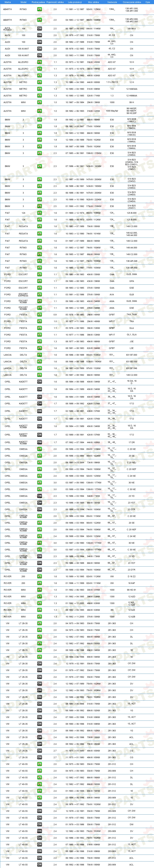
Task: Click the Lata produkcji column header
Action: pos(75,2)
